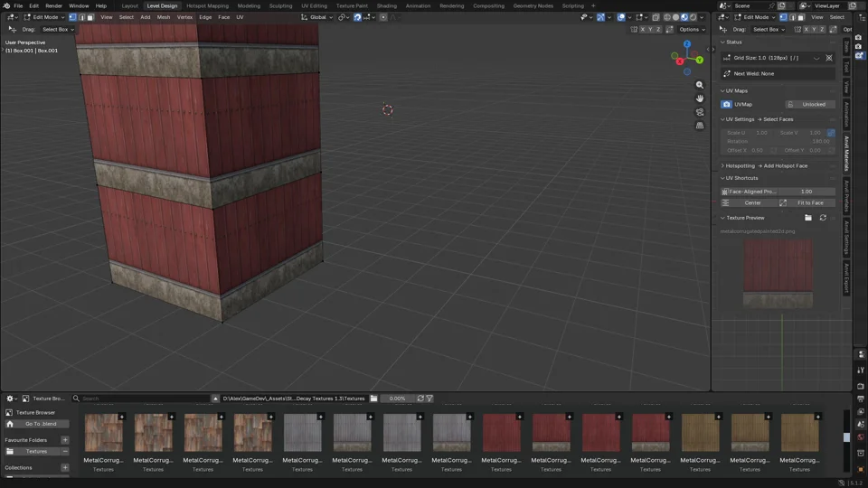Add first MetalCorrug texture via plus badge
Image resolution: width=868 pixels, height=488 pixels.
point(122,417)
